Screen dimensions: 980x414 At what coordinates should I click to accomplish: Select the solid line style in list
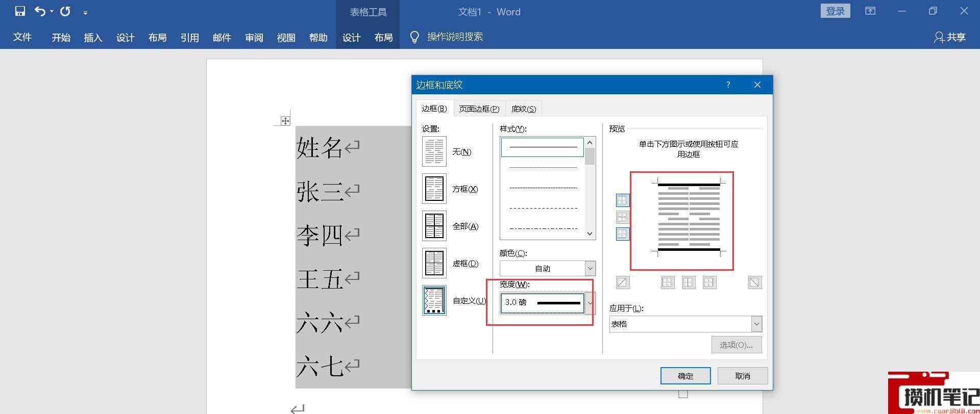542,147
